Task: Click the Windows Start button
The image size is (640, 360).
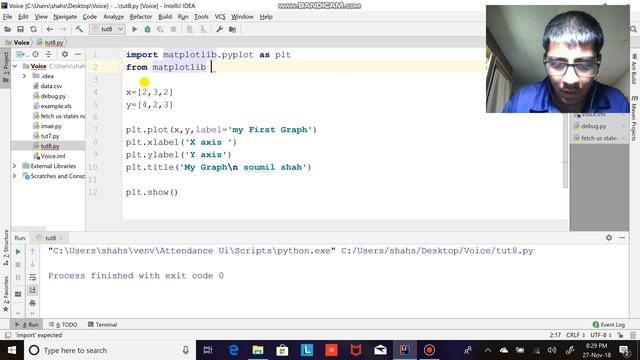Action: click(x=12, y=350)
